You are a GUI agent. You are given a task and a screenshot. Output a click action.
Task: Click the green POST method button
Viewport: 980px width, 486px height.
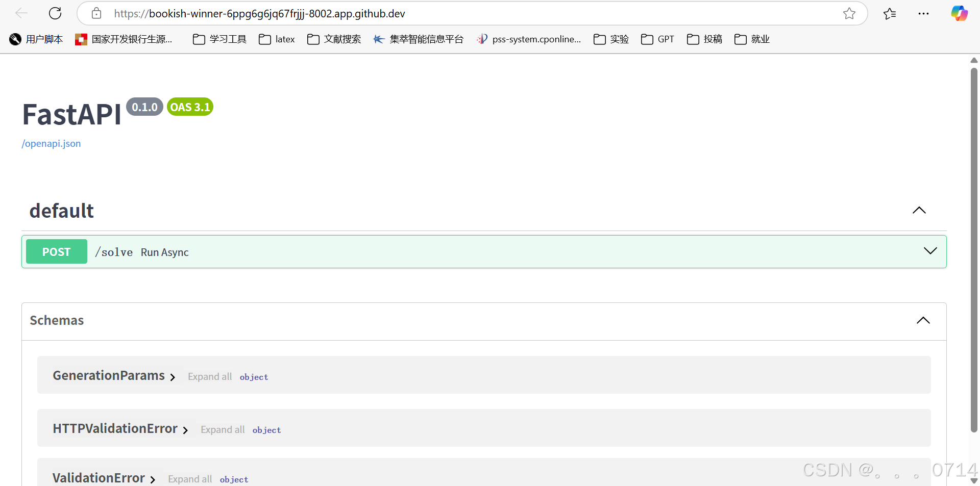click(57, 251)
